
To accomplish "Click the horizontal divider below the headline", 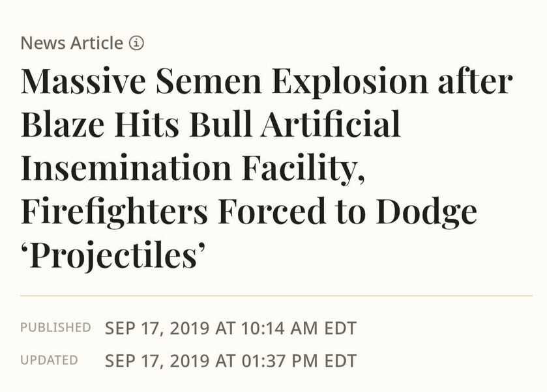I will pyautogui.click(x=276, y=296).
